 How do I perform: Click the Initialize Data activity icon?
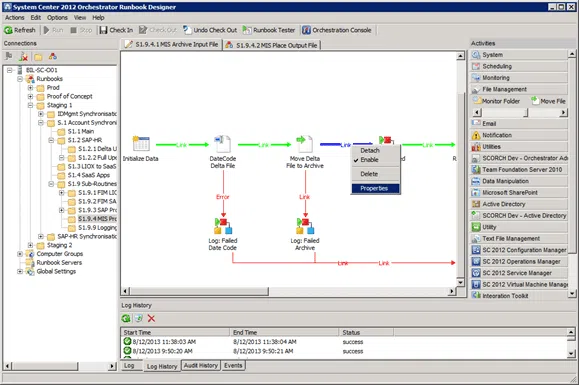coord(141,144)
